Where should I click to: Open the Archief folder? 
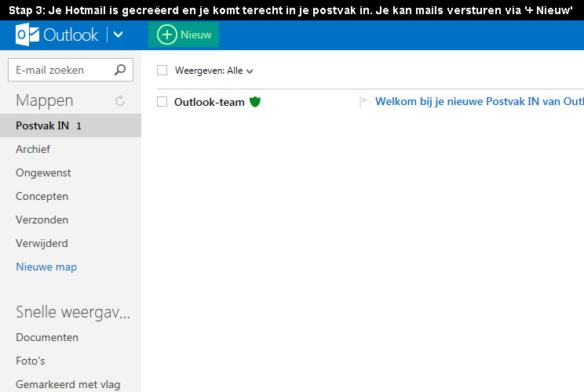[x=33, y=149]
